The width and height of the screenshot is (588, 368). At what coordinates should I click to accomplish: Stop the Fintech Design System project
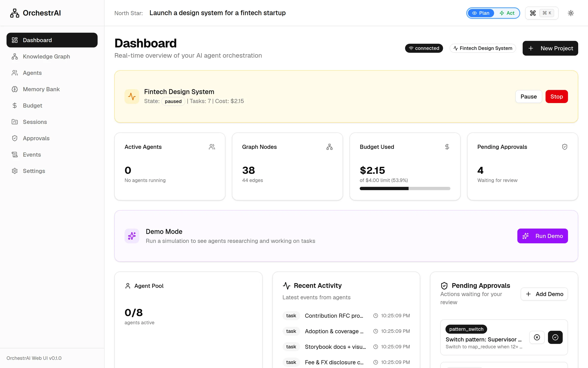pyautogui.click(x=557, y=96)
